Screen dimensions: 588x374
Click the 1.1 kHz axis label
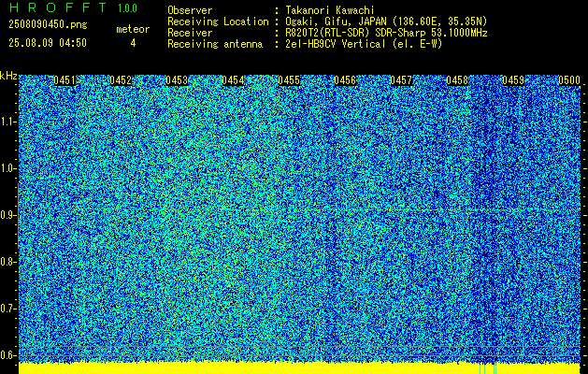point(7,122)
